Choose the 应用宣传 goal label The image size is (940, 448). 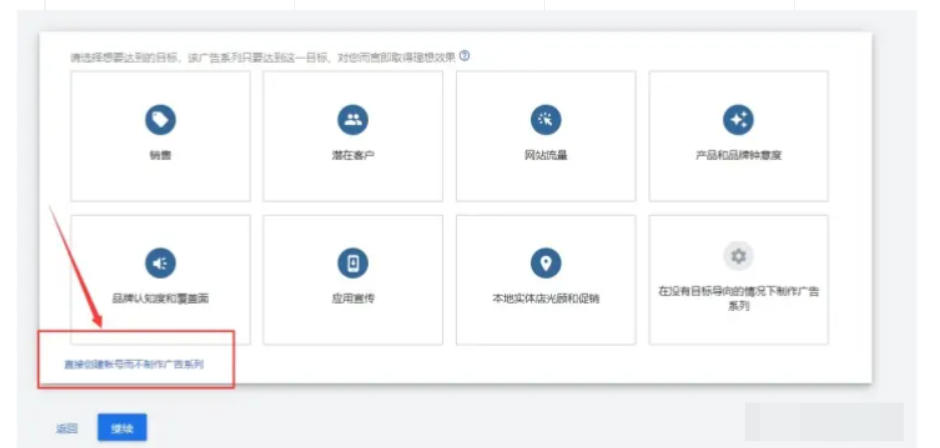click(x=353, y=298)
